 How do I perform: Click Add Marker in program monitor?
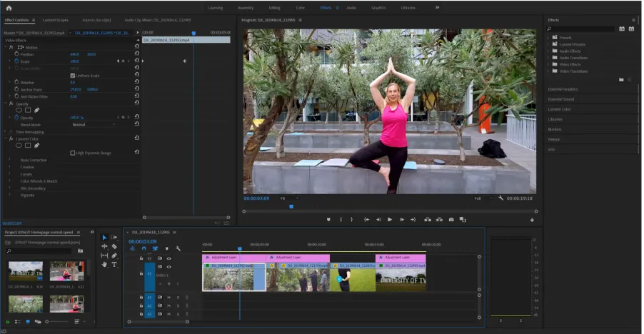coord(328,220)
